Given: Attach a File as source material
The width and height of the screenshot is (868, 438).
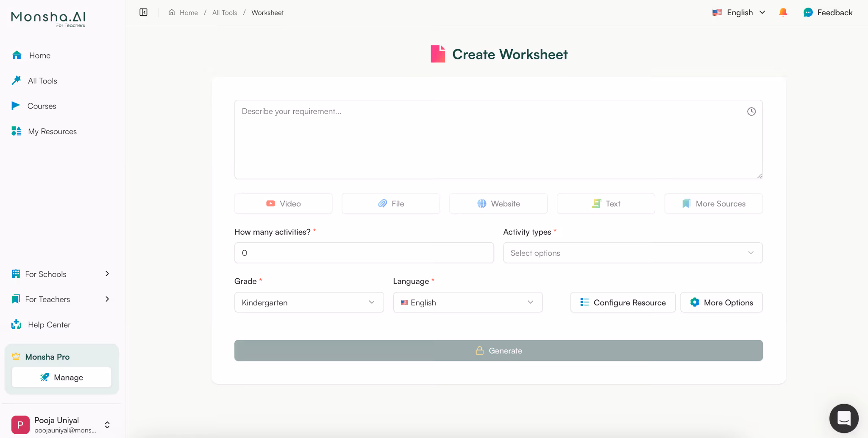Looking at the screenshot, I should [390, 203].
